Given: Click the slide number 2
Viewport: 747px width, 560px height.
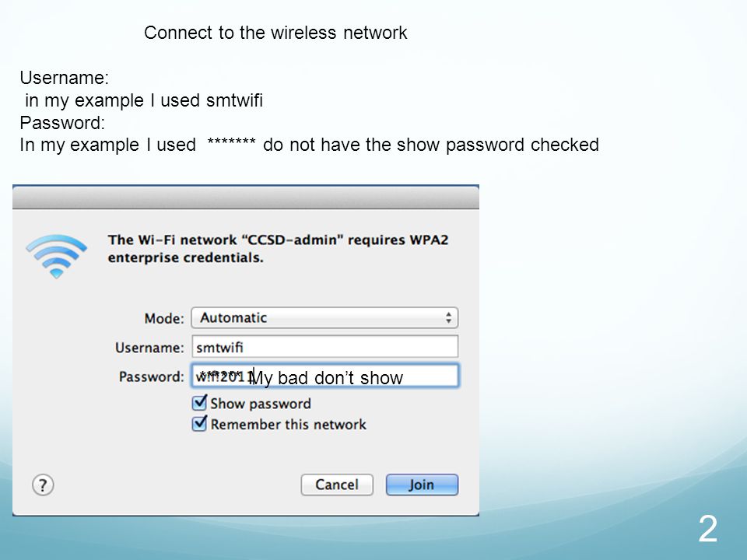Looking at the screenshot, I should pos(708,529).
